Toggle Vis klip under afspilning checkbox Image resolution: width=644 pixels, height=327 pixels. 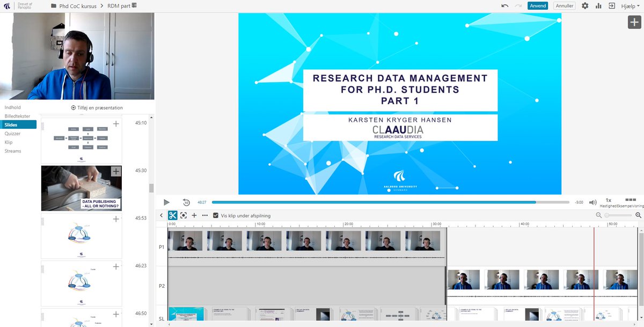[216, 215]
